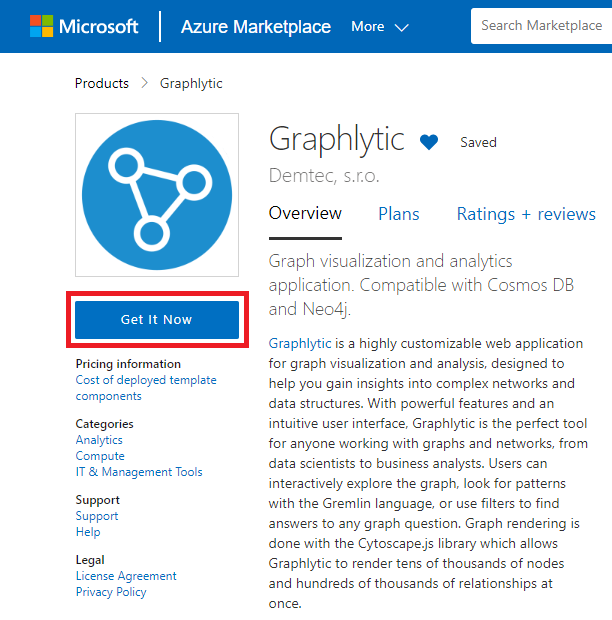Open the Azure Marketplace home link
Viewport: 612px width, 620px height.
point(255,27)
